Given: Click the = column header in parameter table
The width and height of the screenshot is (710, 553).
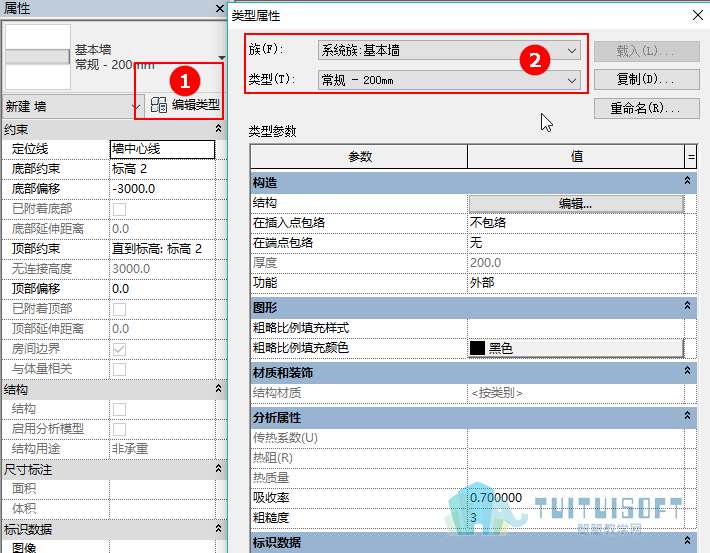Looking at the screenshot, I should click(691, 157).
